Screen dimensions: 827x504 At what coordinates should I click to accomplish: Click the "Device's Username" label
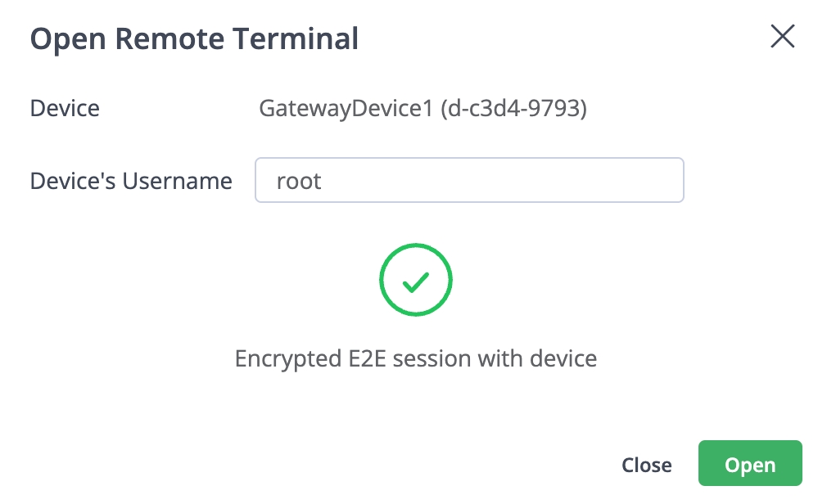coord(131,181)
